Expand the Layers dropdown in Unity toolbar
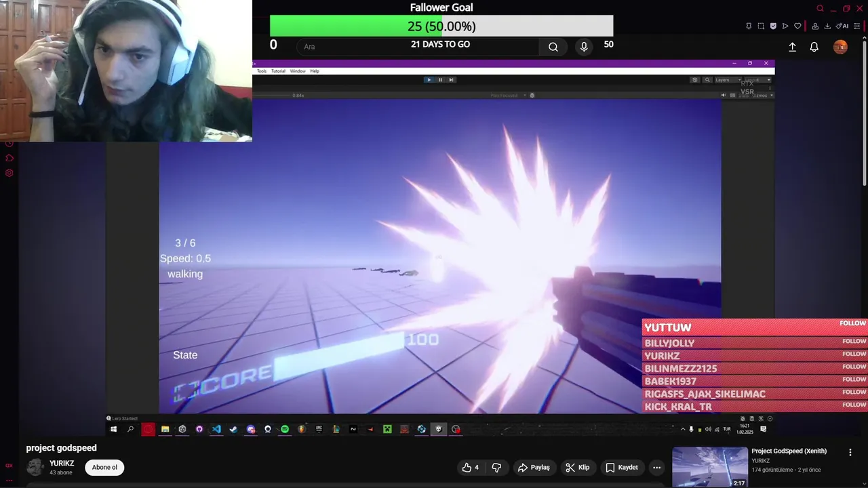Image resolution: width=868 pixels, height=488 pixels. click(728, 80)
